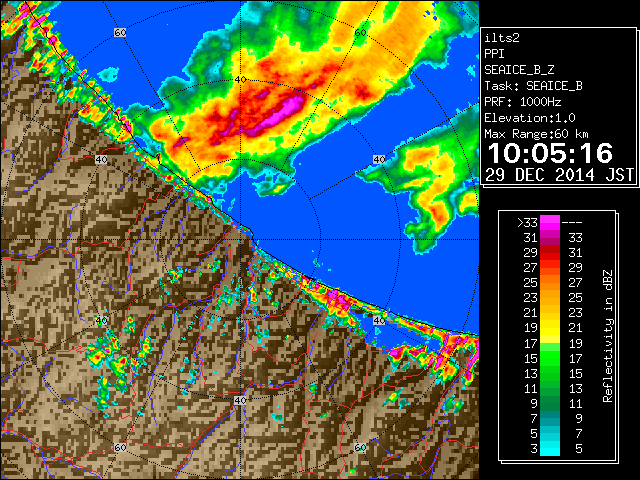Pick the red legend band beside 29
This screenshot has height=480, width=640.
[x=550, y=253]
